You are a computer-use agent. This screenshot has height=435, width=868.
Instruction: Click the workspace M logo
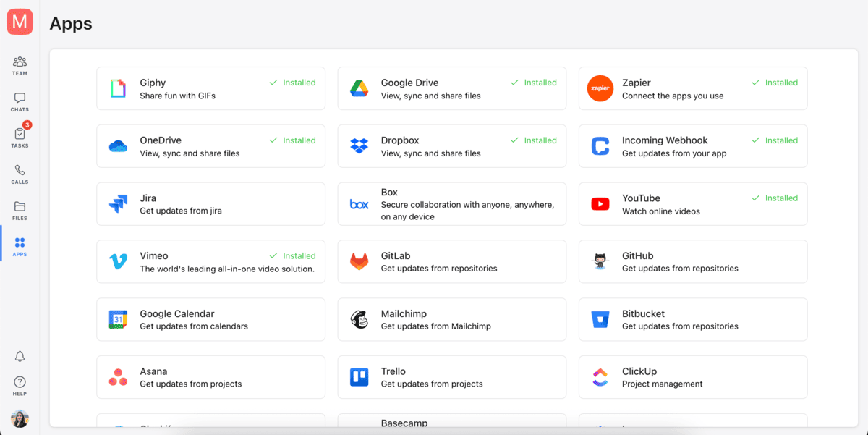(x=19, y=21)
